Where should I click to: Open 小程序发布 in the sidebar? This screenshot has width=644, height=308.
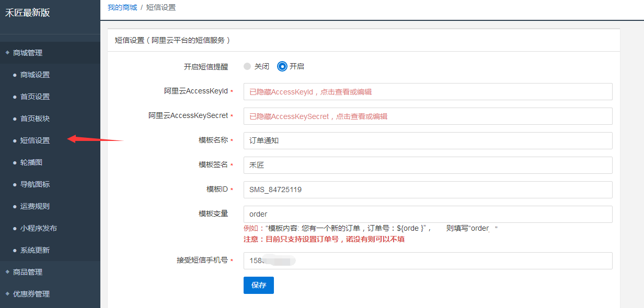(39, 228)
